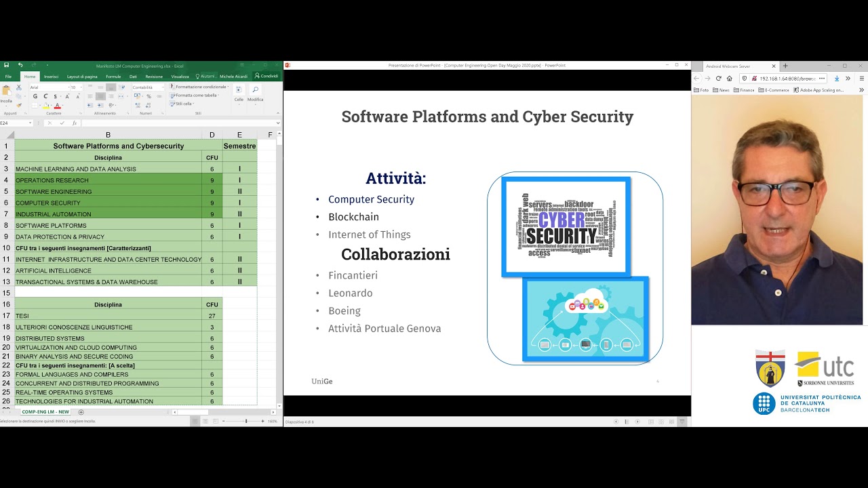Open the E-Commerce bookmarks folder
The width and height of the screenshot is (868, 488).
[x=774, y=90]
